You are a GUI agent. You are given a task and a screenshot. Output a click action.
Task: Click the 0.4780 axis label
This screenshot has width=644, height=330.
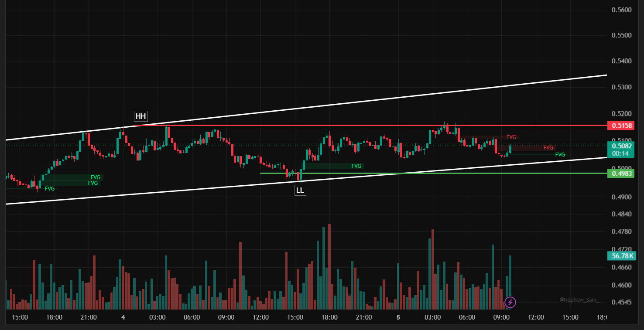pyautogui.click(x=622, y=231)
